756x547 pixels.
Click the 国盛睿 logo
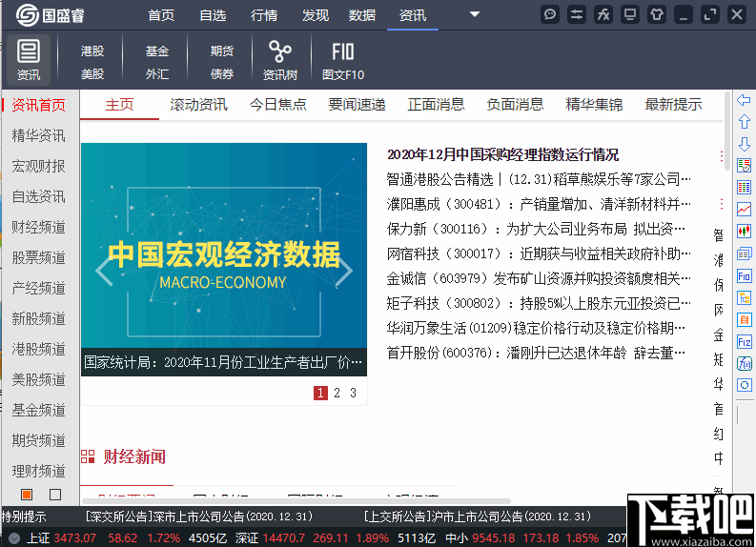click(x=51, y=15)
